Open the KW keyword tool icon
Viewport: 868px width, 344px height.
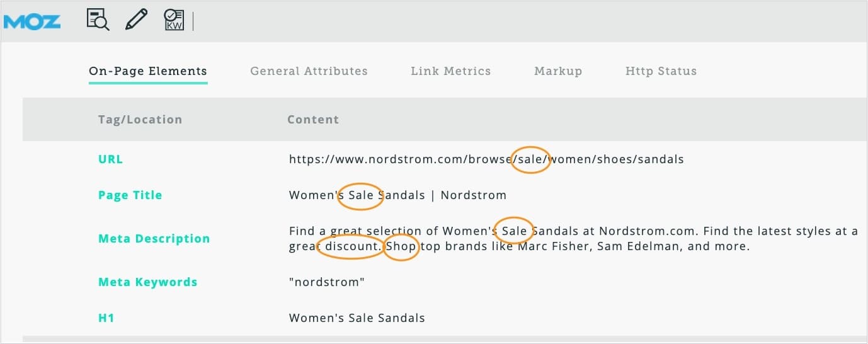[x=173, y=20]
